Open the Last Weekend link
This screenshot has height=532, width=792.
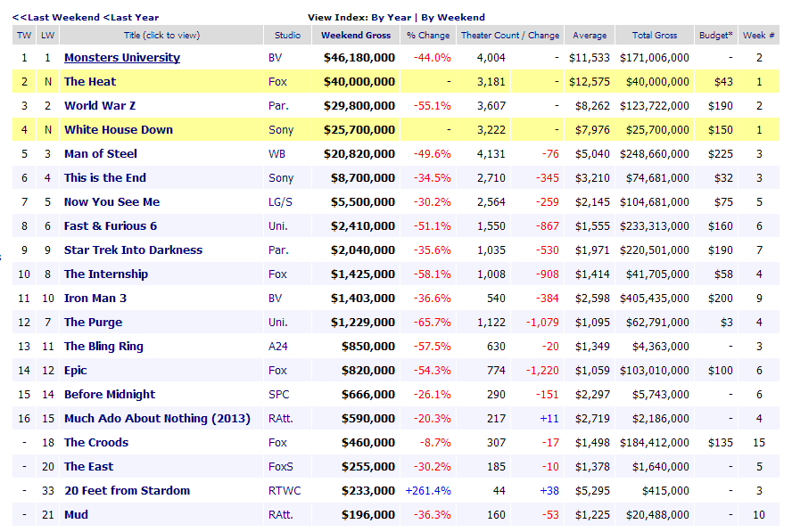[55, 17]
